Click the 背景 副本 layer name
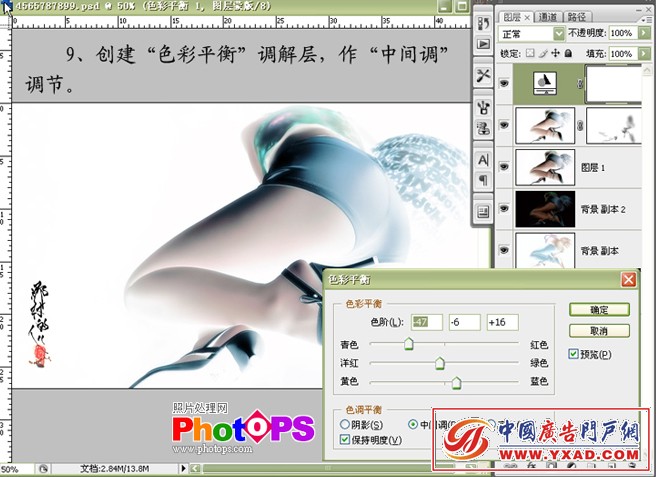Screen dimensions: 656x477 [x=600, y=251]
